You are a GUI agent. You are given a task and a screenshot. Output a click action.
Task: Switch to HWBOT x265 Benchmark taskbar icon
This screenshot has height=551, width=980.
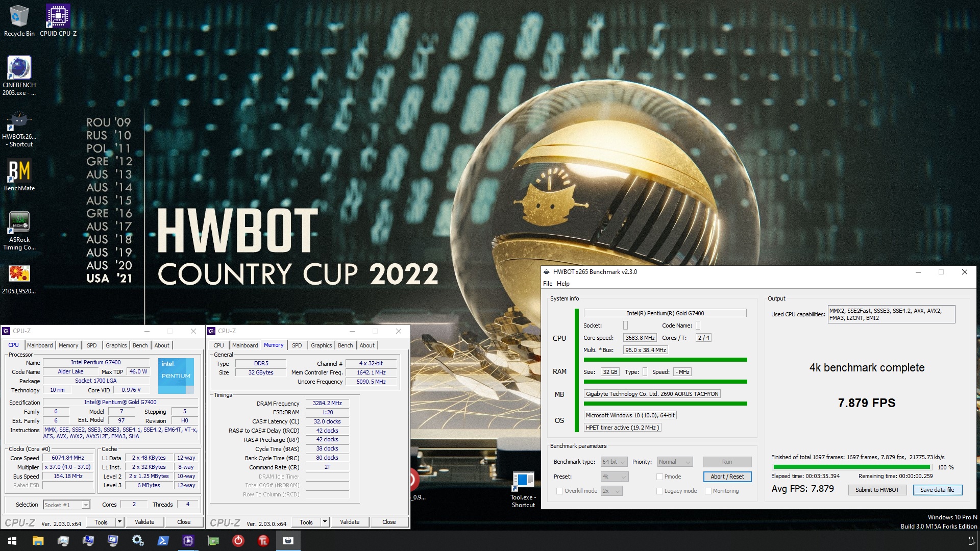click(288, 541)
